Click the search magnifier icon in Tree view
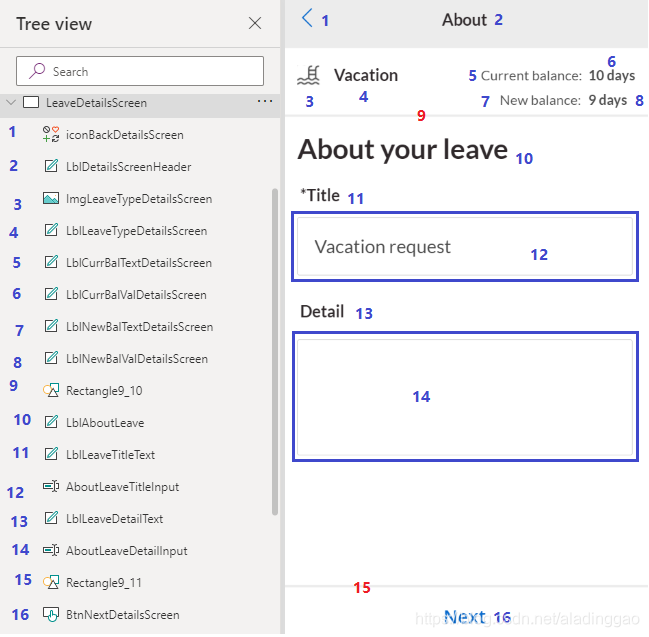The width and height of the screenshot is (649, 637). (x=37, y=71)
